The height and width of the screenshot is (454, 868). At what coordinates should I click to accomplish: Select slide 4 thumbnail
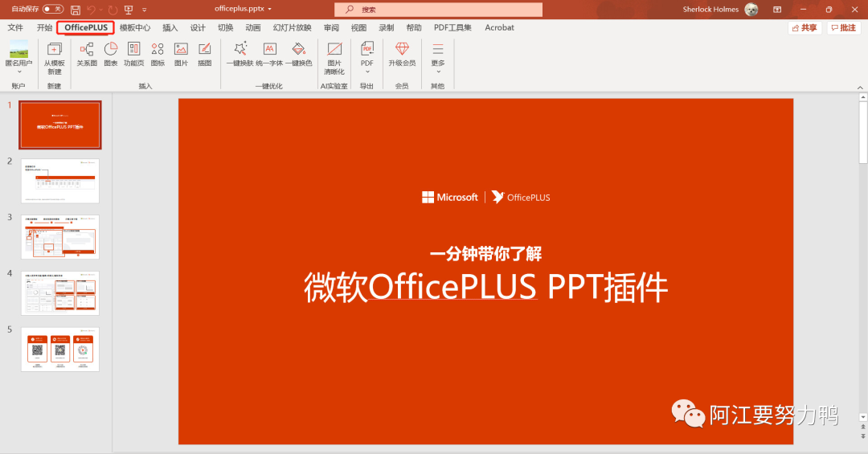pos(60,293)
